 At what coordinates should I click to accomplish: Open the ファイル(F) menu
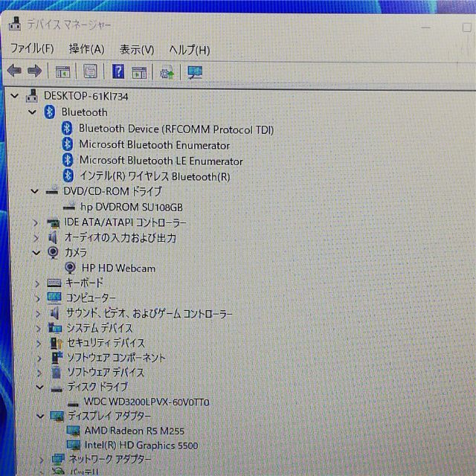pyautogui.click(x=32, y=48)
